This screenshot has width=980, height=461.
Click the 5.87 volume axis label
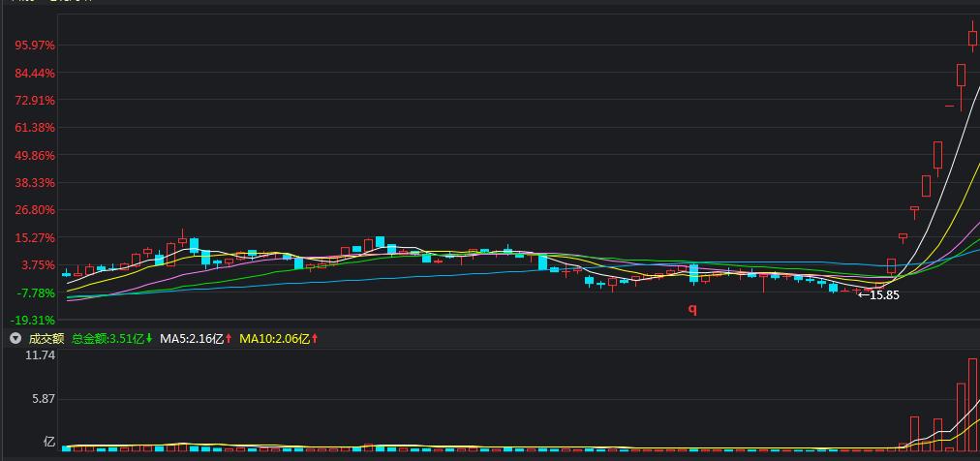(45, 399)
